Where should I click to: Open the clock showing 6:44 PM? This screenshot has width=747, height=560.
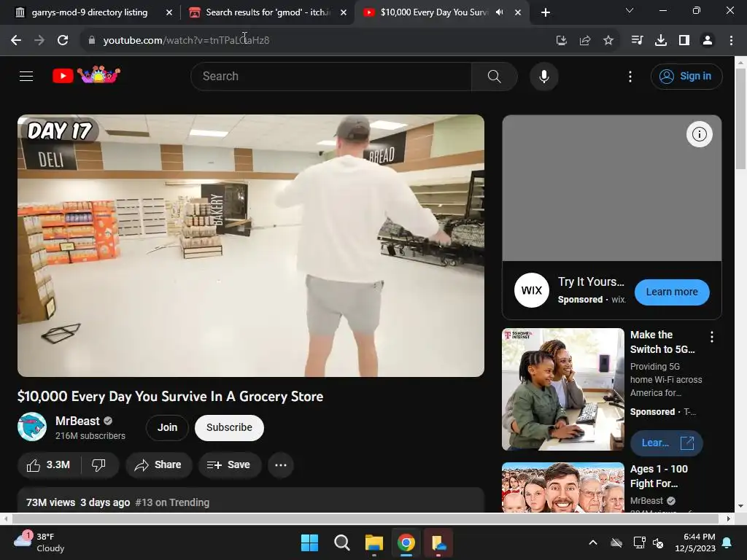click(x=695, y=542)
